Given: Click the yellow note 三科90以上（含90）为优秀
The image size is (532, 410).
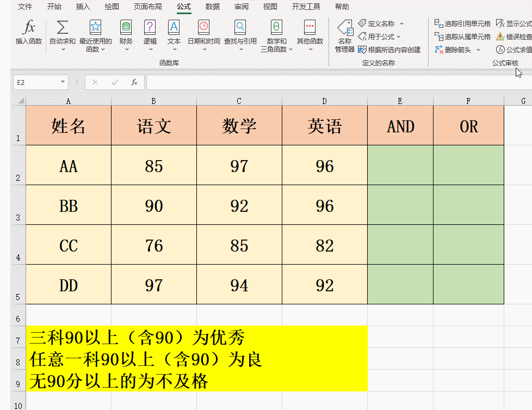Looking at the screenshot, I should click(137, 338).
